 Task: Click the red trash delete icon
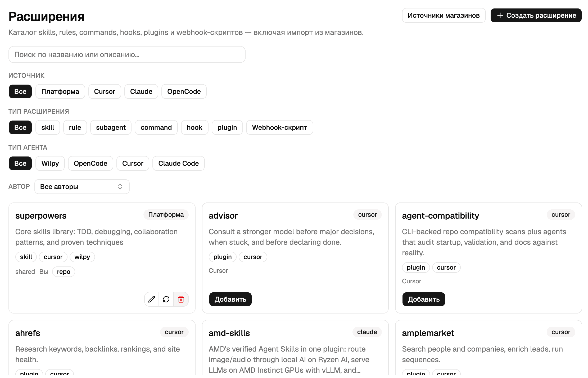tap(181, 299)
